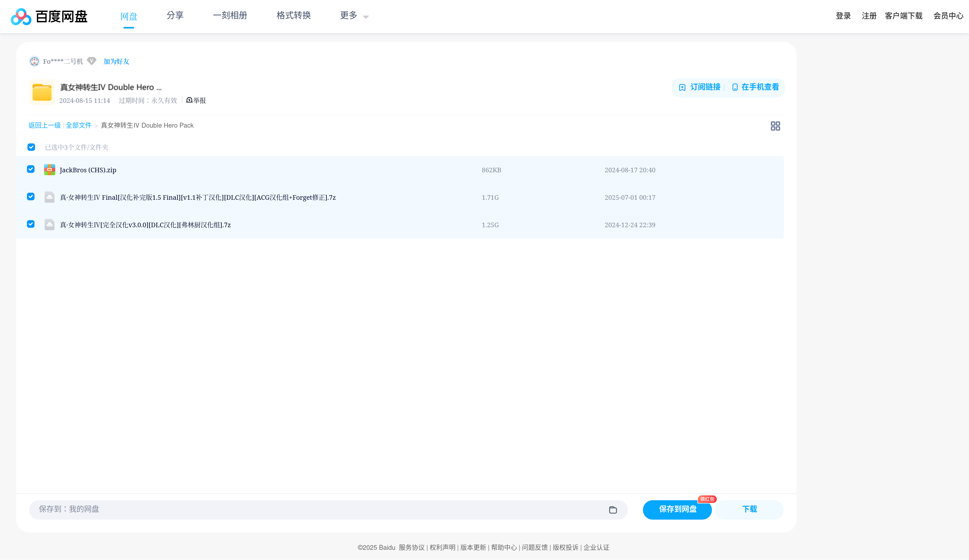The width and height of the screenshot is (969, 560).
Task: Click 返回上一级 breadcrumb link
Action: coord(45,125)
